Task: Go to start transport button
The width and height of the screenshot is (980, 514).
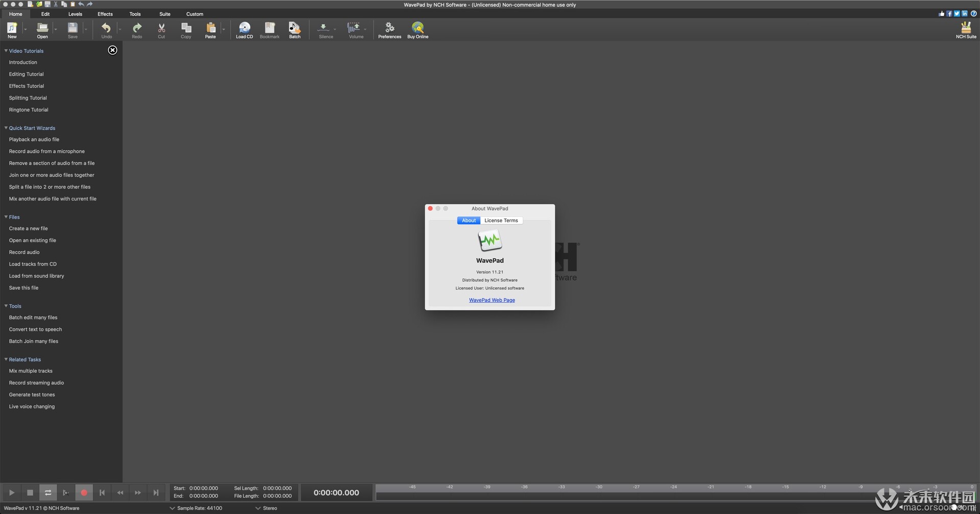Action: pyautogui.click(x=102, y=493)
